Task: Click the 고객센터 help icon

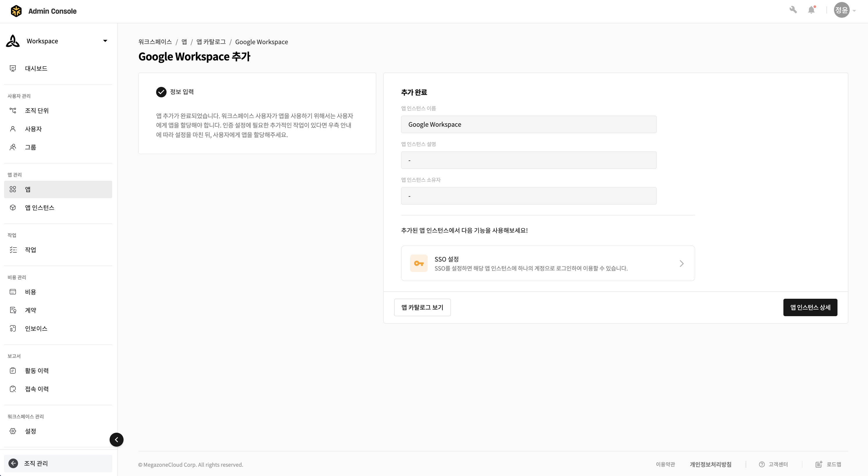Action: [x=762, y=464]
